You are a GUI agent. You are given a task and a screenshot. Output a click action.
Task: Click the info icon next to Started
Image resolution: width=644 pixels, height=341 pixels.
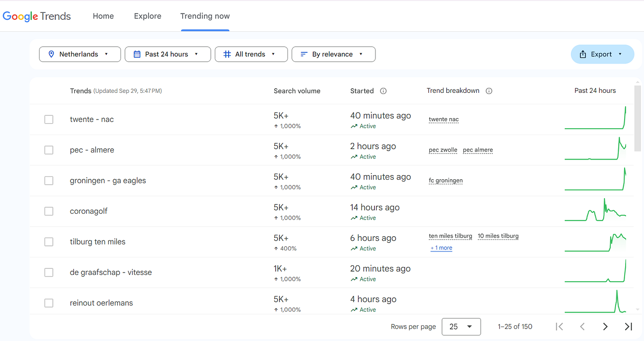click(383, 91)
